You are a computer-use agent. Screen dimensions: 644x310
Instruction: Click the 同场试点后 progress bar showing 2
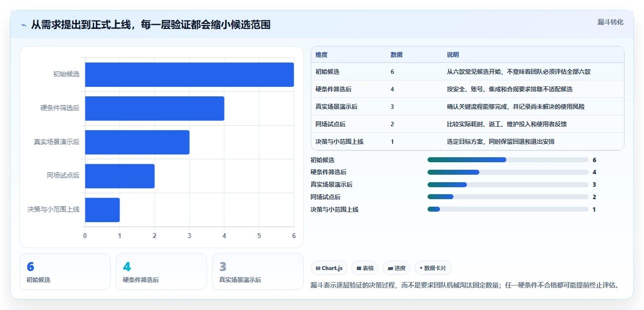click(x=508, y=197)
